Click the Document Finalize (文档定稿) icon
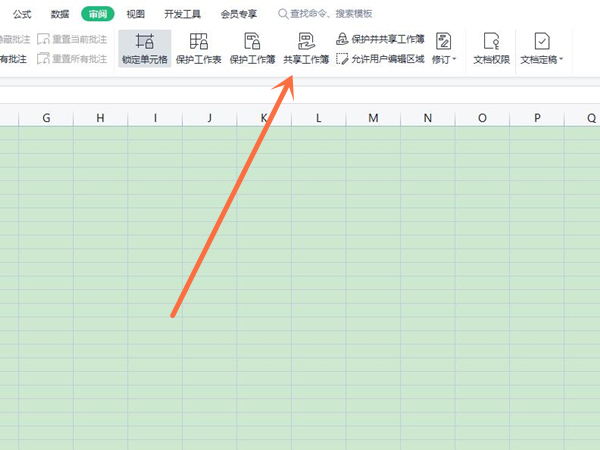Screen dimensions: 600x450 point(542,41)
